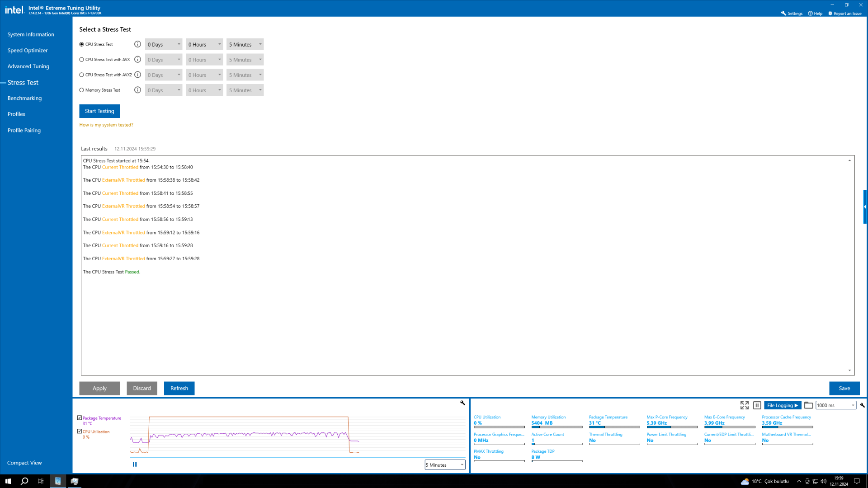Image resolution: width=868 pixels, height=488 pixels.
Task: Select CPU Stress Test with AVX option
Action: coord(82,60)
